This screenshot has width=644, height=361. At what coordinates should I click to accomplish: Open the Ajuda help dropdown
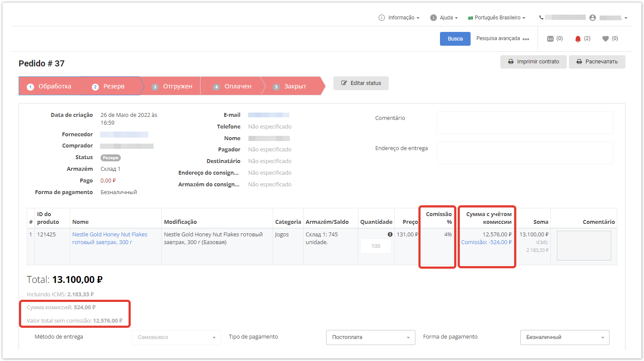[x=444, y=18]
